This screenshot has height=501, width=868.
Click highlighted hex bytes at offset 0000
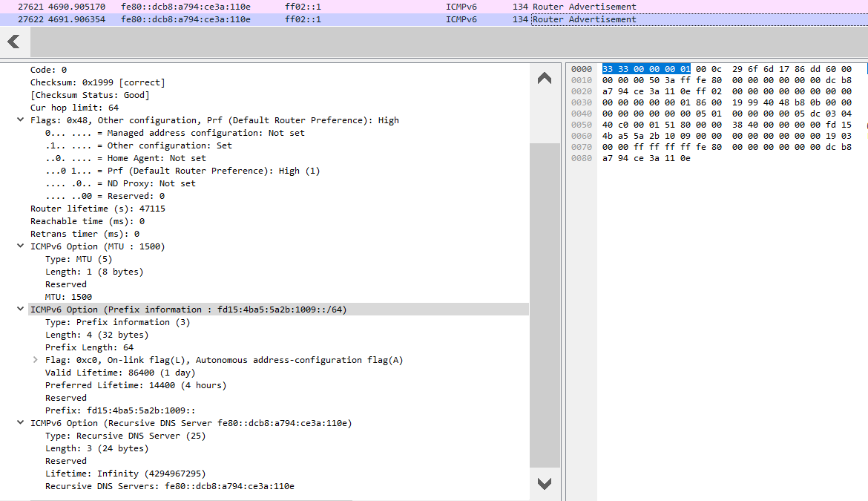(x=646, y=69)
